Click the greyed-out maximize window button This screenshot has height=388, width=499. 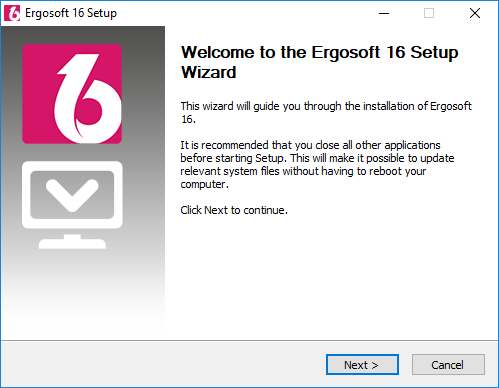point(429,13)
